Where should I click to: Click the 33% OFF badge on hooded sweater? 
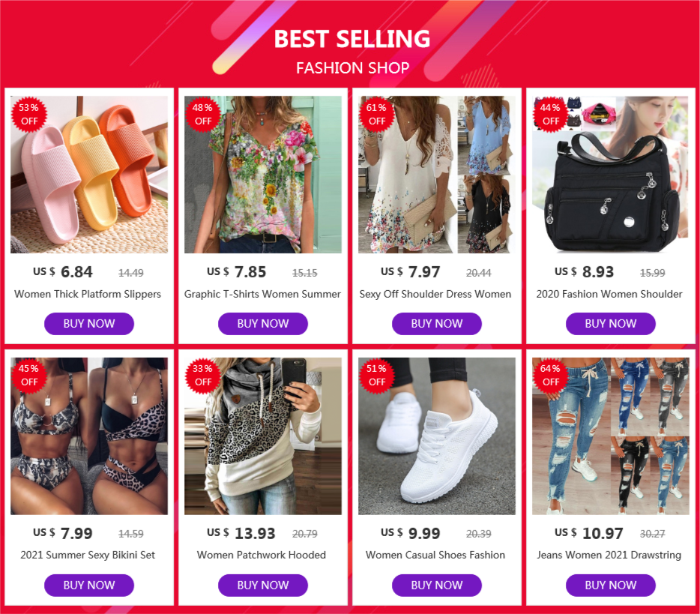[x=202, y=375]
